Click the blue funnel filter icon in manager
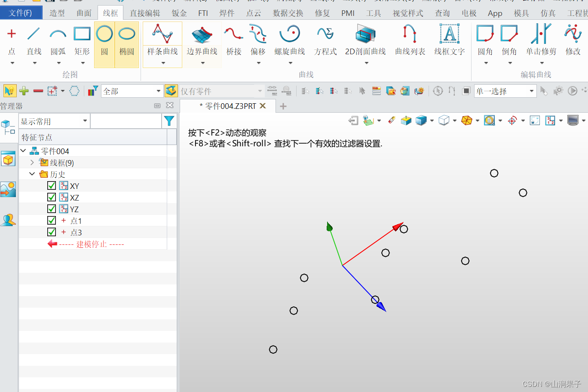 169,121
